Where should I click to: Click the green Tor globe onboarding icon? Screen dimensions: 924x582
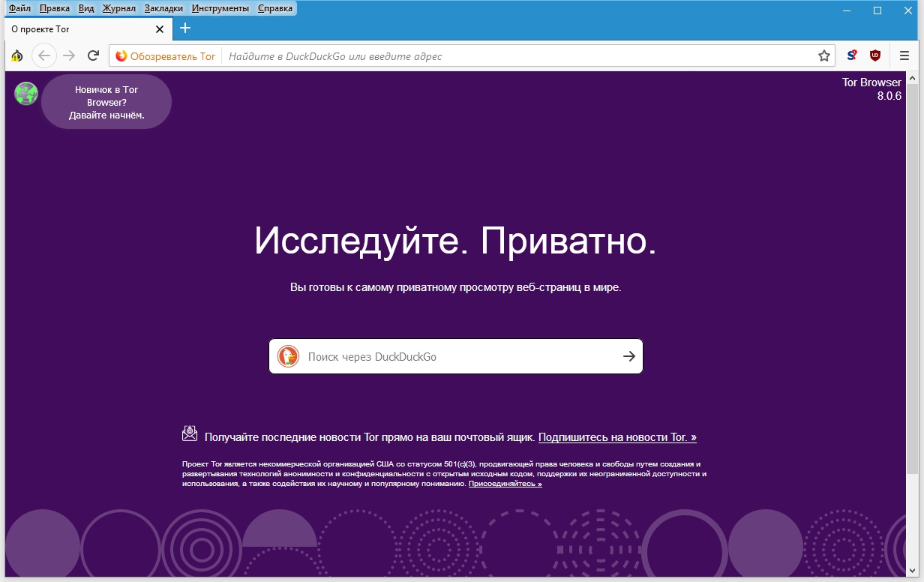click(26, 94)
